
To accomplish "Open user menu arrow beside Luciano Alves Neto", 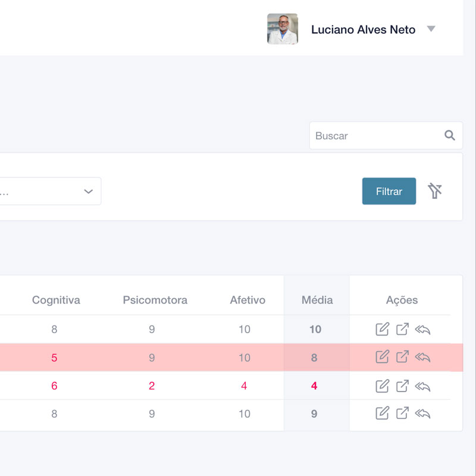I will [431, 29].
